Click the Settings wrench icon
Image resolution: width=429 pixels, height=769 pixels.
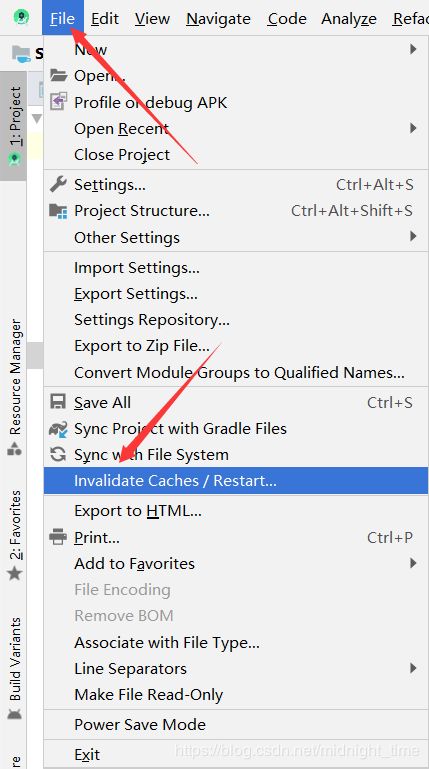tap(58, 184)
